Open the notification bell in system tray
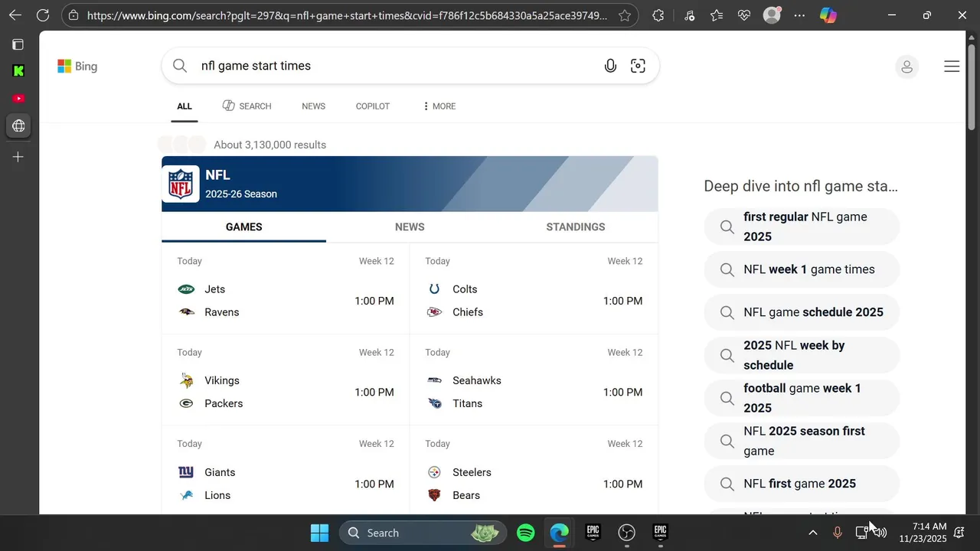 tap(959, 533)
